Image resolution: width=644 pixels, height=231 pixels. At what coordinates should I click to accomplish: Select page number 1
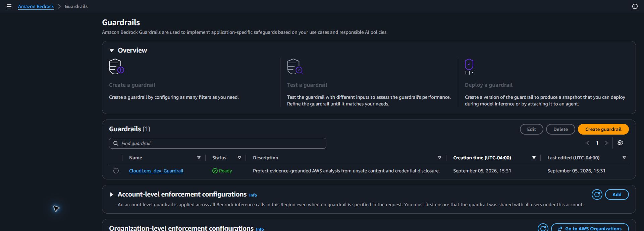point(597,143)
